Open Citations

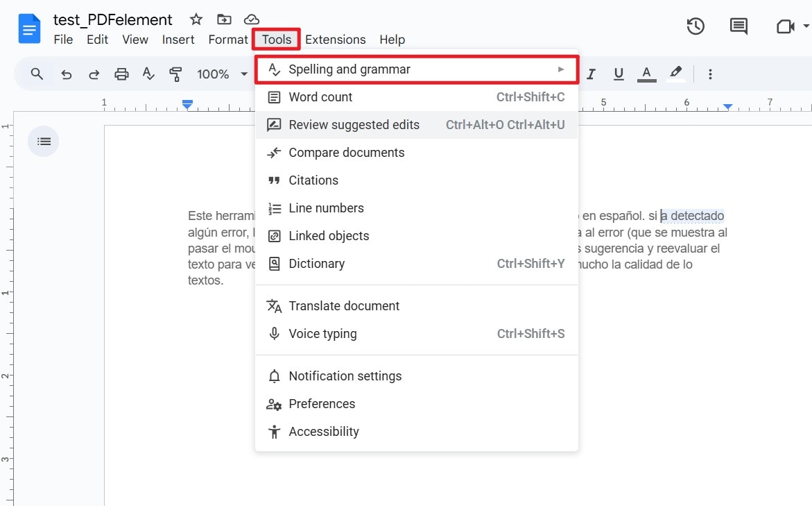[x=417, y=180]
